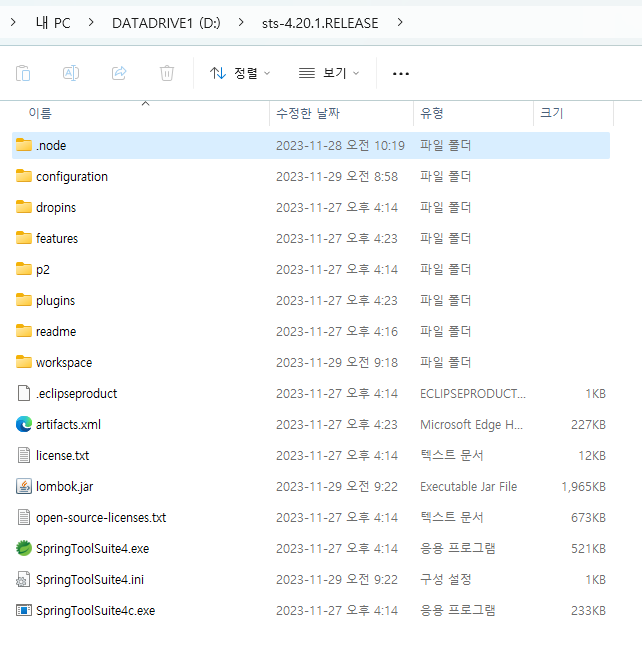Click the artifacts.xml file name
Screen dimensions: 642x671
pos(68,425)
